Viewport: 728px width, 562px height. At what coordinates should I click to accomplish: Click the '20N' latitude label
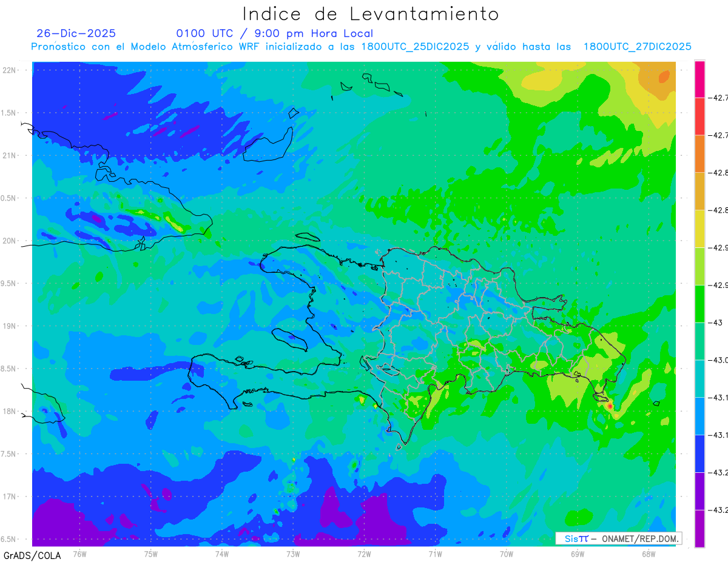[x=10, y=241]
